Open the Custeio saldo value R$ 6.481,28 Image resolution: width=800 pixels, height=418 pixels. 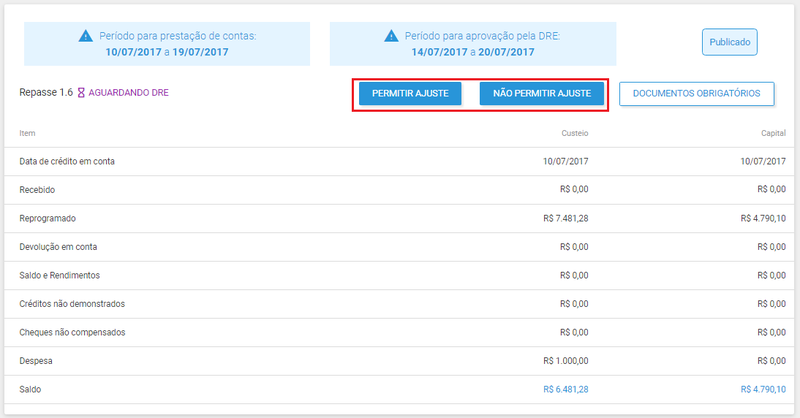tap(565, 389)
